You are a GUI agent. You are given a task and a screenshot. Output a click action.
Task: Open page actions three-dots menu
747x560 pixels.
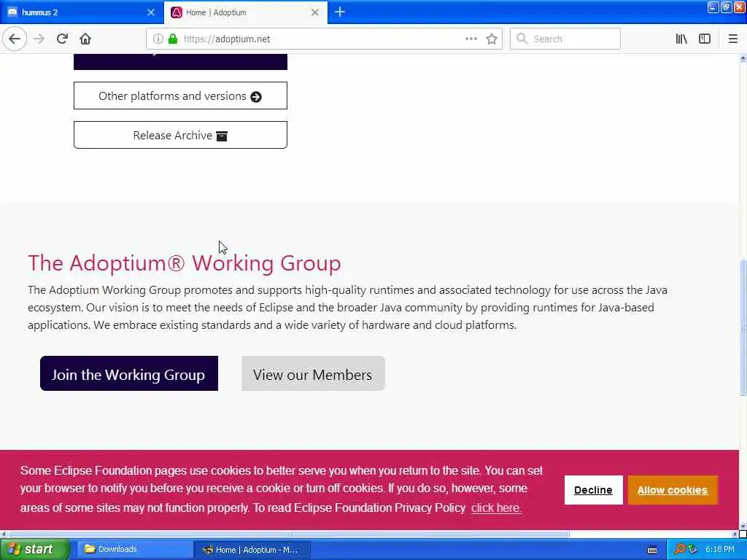[x=471, y=39]
